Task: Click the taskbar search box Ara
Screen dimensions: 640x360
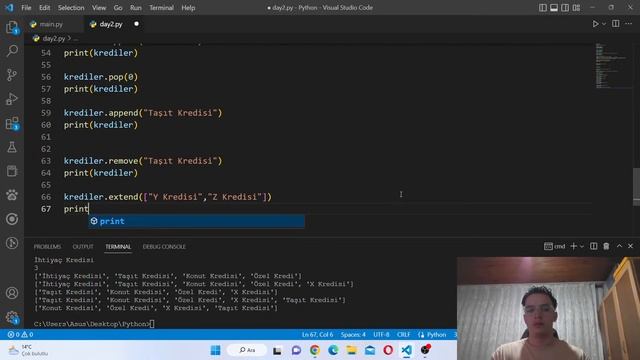Action: (247, 350)
